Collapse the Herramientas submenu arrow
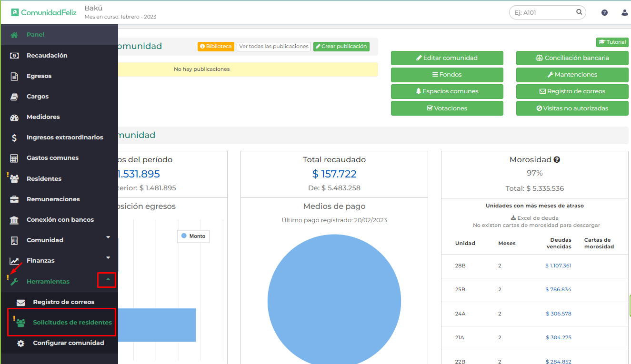 pos(108,280)
